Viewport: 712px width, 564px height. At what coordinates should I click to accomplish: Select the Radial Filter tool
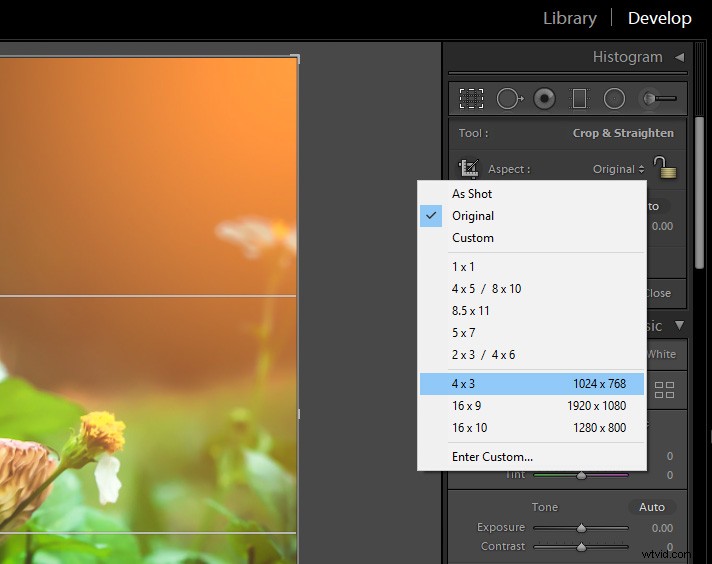[614, 99]
